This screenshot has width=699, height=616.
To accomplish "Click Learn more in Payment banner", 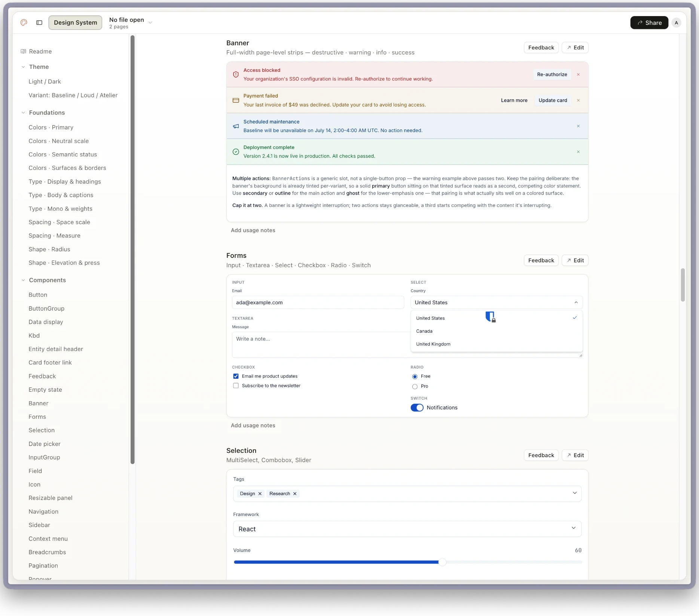I will [x=514, y=100].
